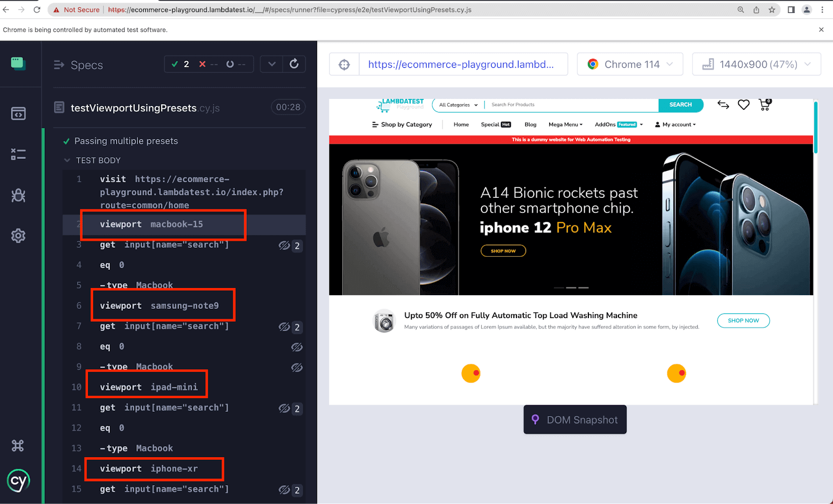Expand the AddOns menu
This screenshot has width=833, height=504.
click(x=619, y=124)
